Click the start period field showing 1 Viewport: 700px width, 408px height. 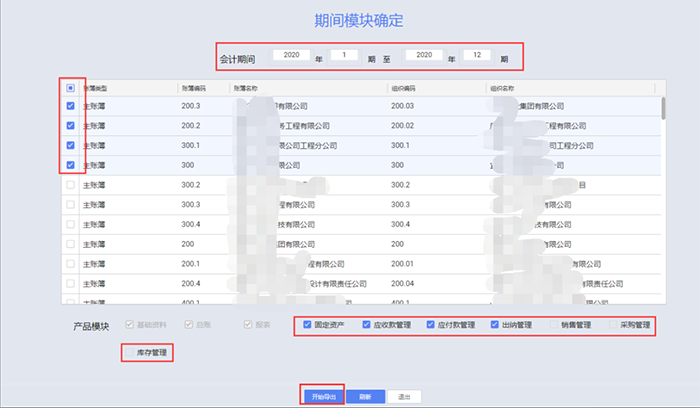(344, 55)
